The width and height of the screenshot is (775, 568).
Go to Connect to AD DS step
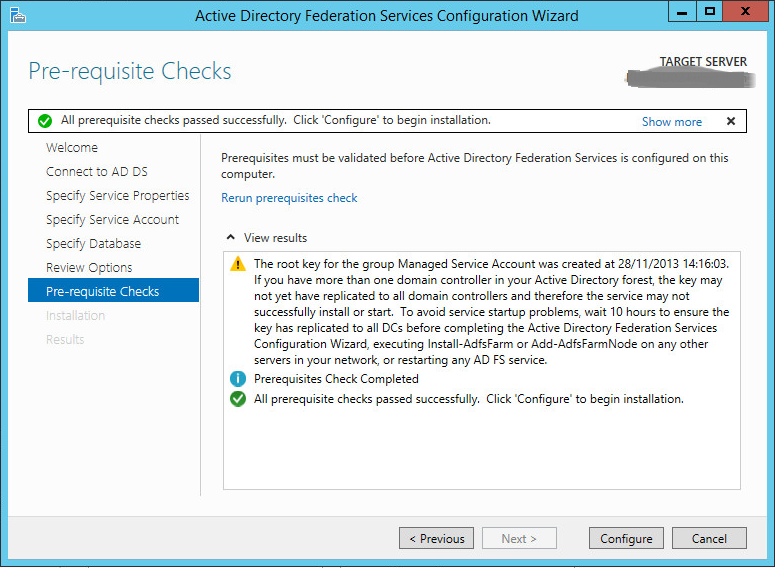click(97, 172)
